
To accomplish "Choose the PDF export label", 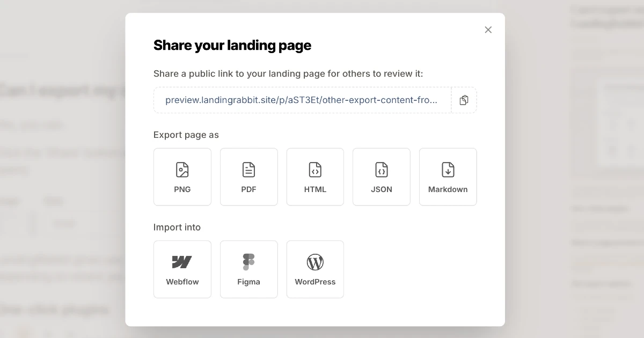I will (248, 189).
